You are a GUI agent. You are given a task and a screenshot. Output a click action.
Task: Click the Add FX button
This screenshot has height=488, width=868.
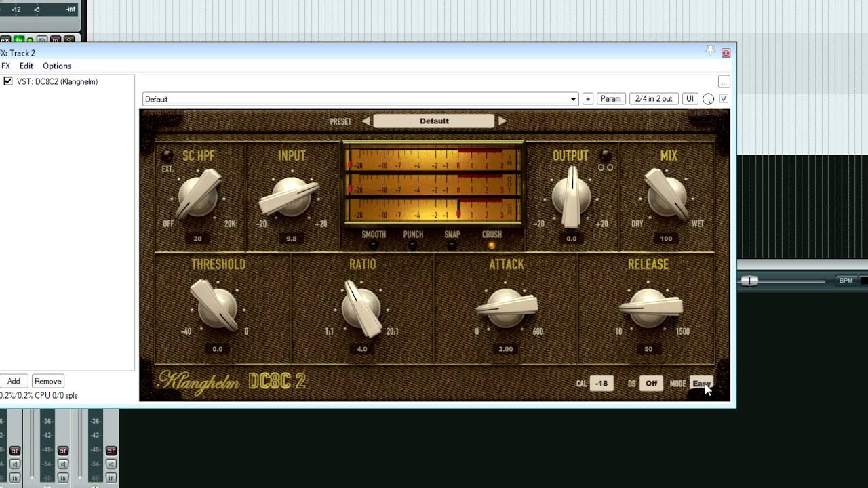(14, 381)
